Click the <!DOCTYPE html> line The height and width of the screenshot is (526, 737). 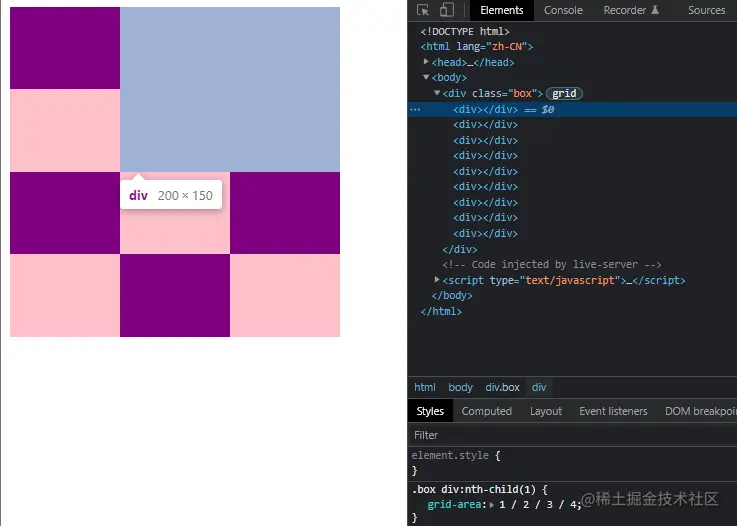(465, 31)
